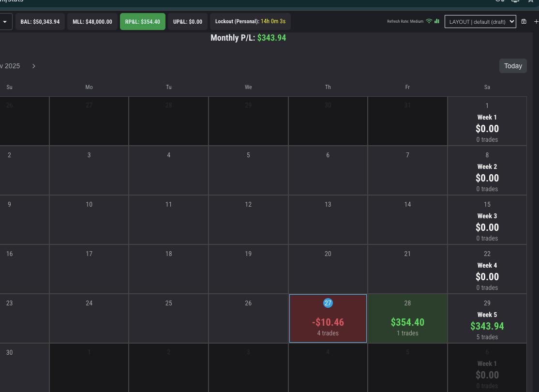Screen dimensions: 539x392
Task: Select calendar day 4
Action: pos(168,170)
